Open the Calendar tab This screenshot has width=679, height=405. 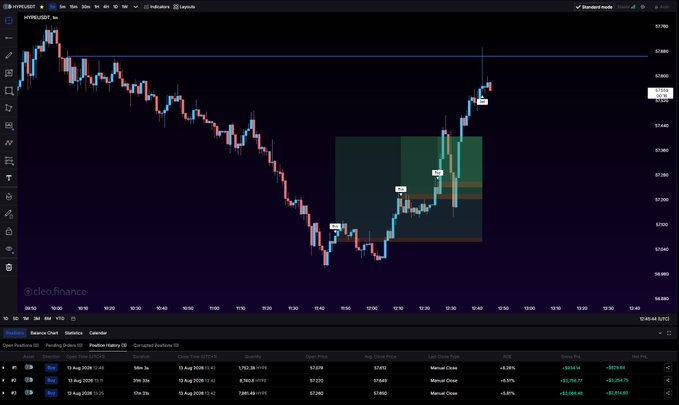click(98, 333)
